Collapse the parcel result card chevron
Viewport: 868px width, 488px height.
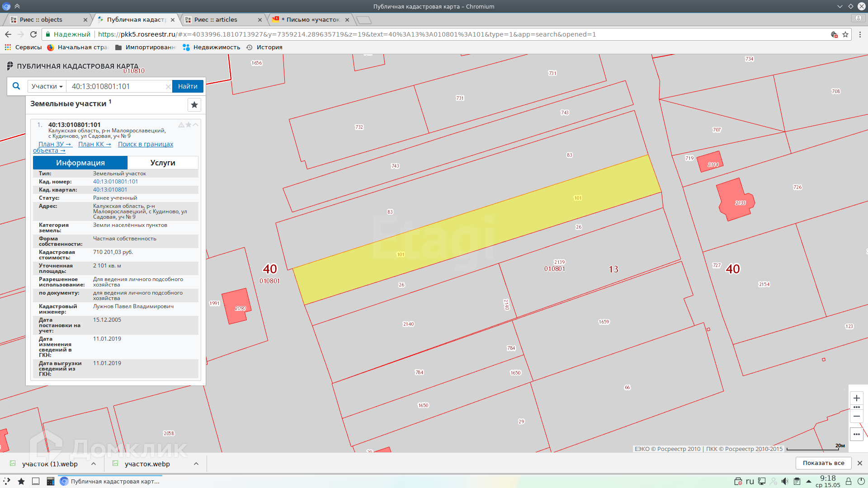click(x=196, y=125)
